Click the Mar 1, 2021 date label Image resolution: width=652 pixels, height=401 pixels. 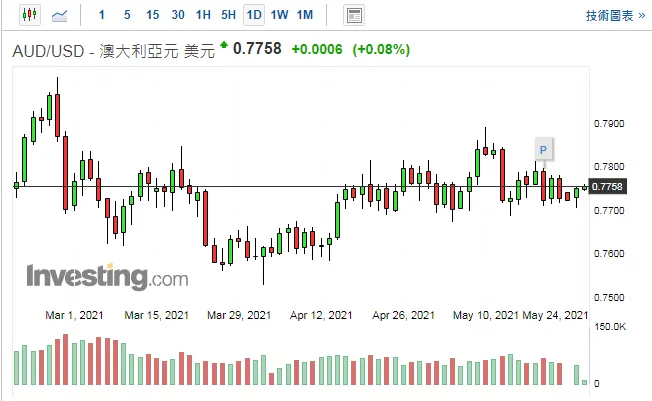[74, 315]
